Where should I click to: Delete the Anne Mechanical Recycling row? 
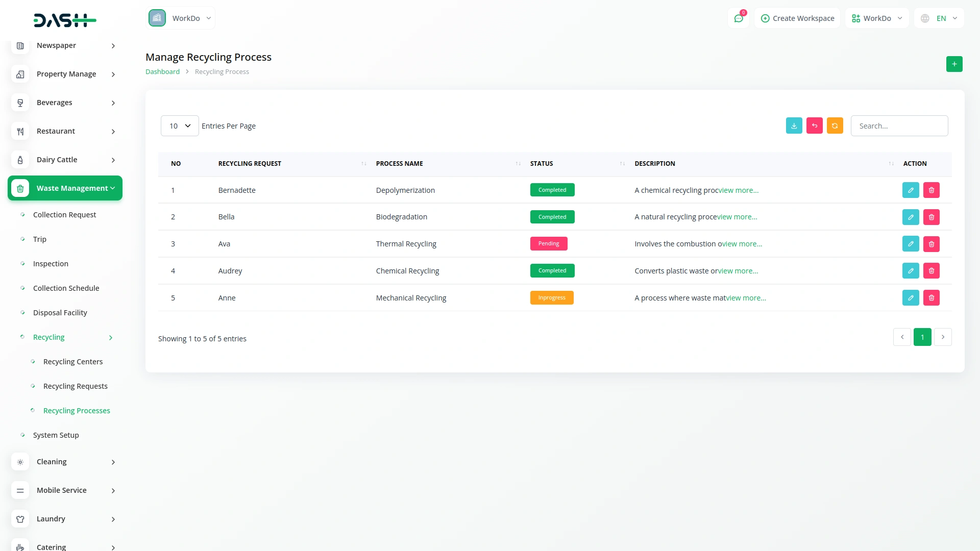pyautogui.click(x=931, y=298)
